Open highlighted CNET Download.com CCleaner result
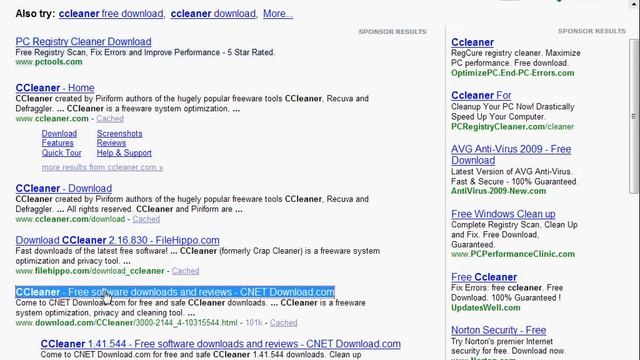The height and width of the screenshot is (360, 640). [175, 292]
